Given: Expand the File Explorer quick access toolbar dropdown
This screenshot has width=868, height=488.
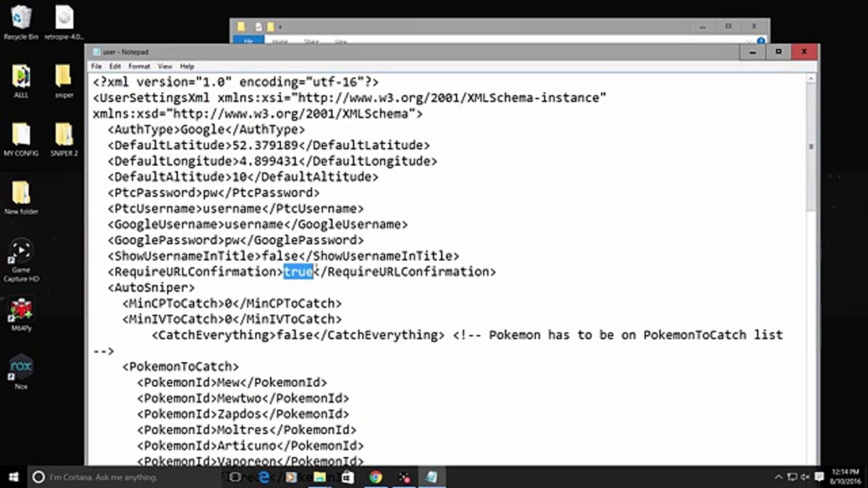Looking at the screenshot, I should pyautogui.click(x=280, y=27).
